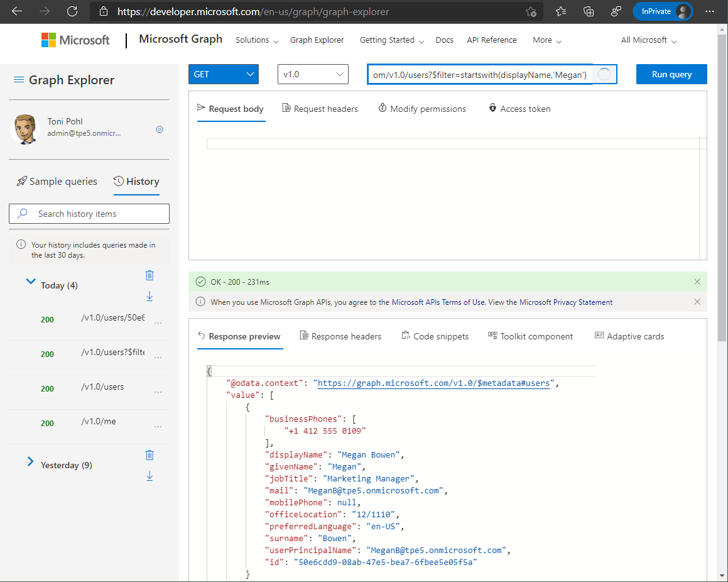Switch to the Request headers tab
Viewport: 728px width, 582px height.
click(320, 109)
